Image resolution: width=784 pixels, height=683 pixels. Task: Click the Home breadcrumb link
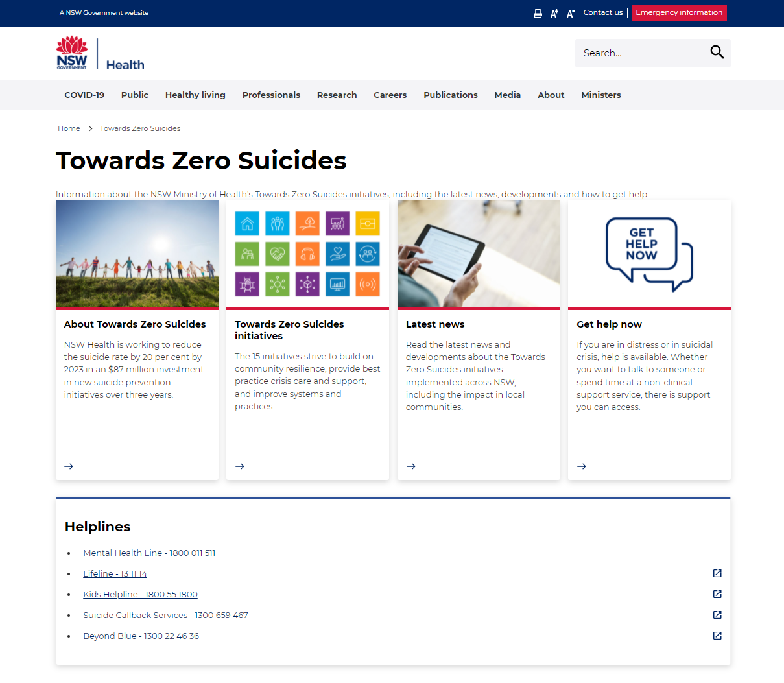(69, 128)
